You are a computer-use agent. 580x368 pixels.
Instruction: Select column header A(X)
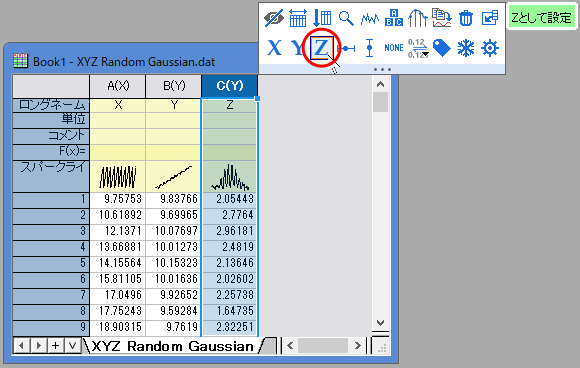click(118, 86)
